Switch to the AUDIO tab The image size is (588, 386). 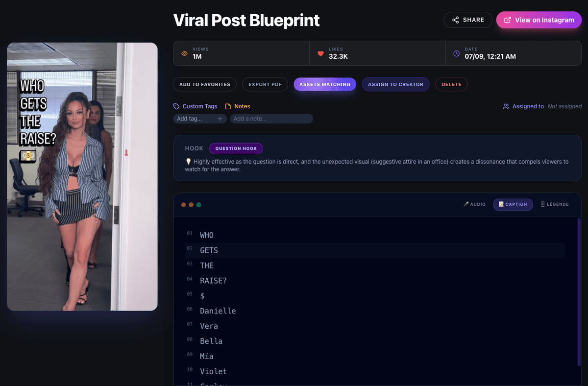click(x=475, y=204)
